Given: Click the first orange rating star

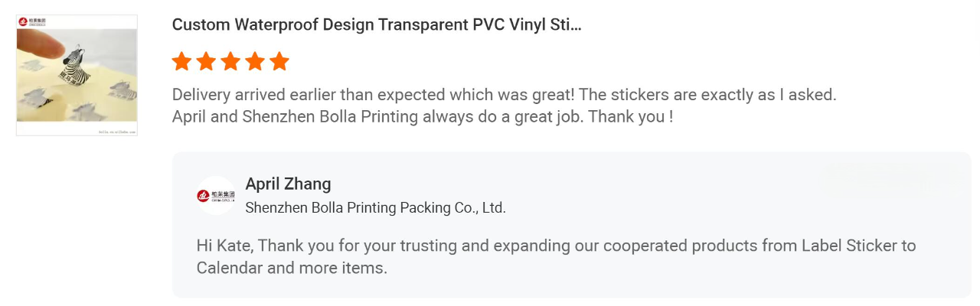Looking at the screenshot, I should coord(181,61).
